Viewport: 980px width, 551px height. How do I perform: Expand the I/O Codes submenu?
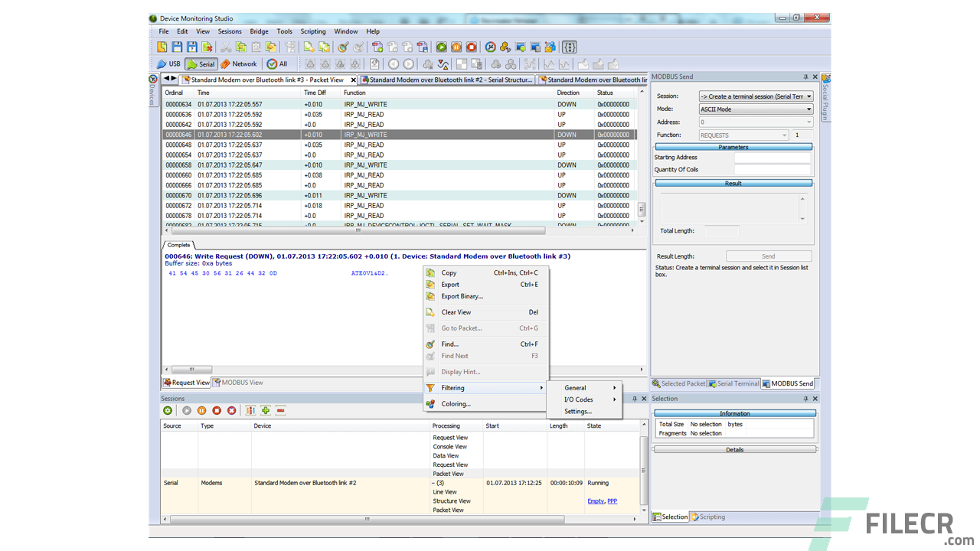pos(583,399)
